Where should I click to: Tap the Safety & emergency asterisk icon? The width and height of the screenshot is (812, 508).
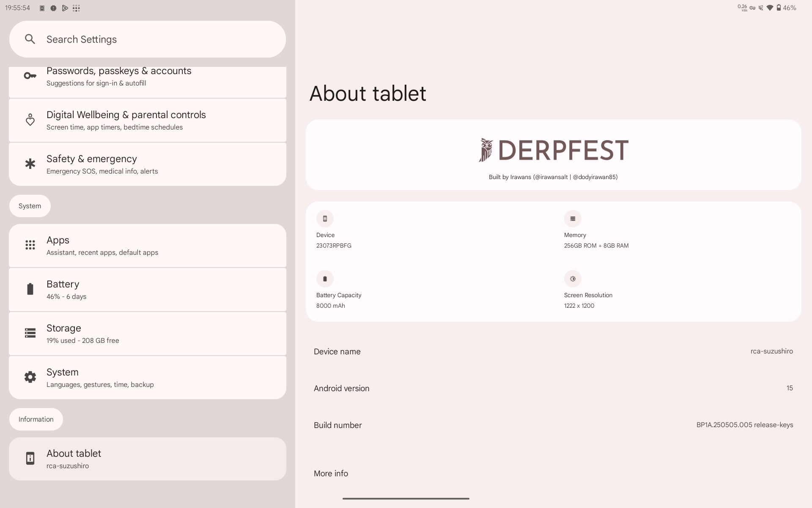(30, 164)
